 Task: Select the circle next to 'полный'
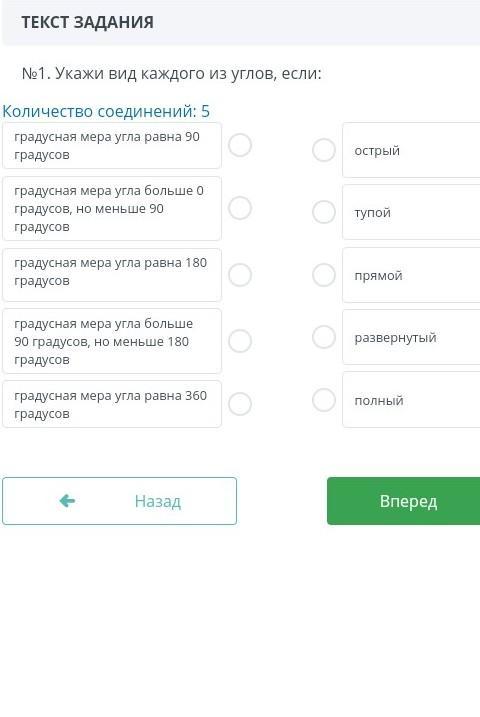[x=324, y=400]
